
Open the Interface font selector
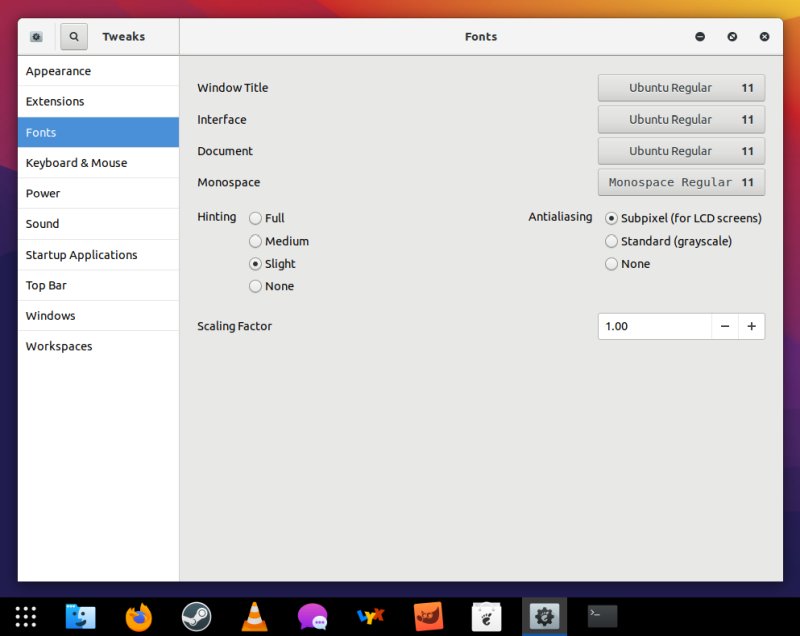[x=681, y=119]
